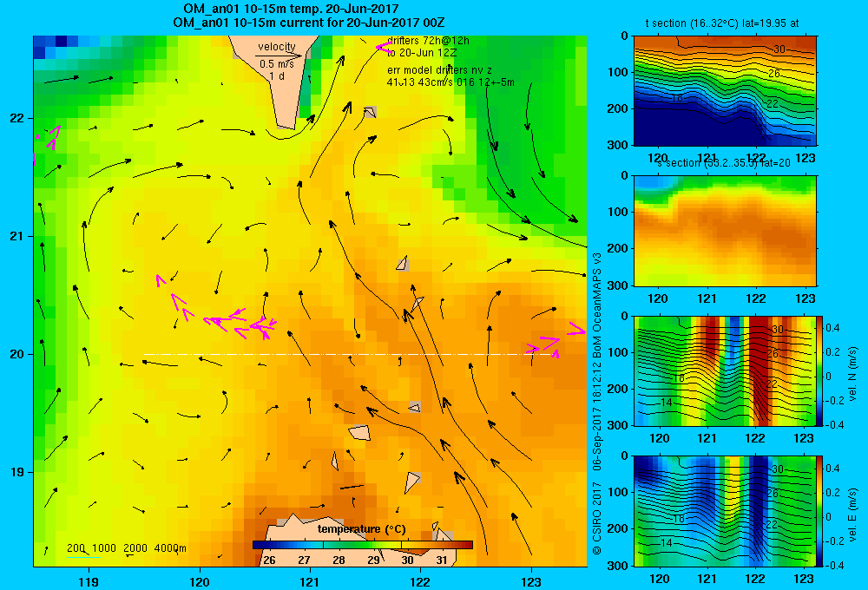Click longitude label '121' under the main map

click(x=310, y=582)
